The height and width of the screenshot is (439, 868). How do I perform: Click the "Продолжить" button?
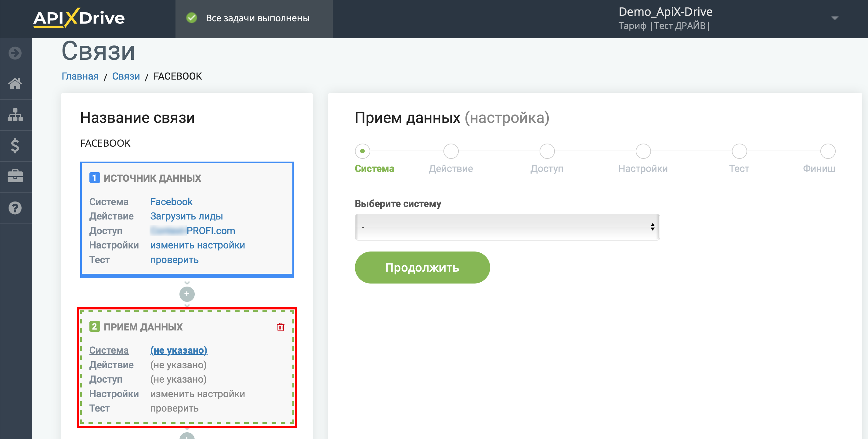click(422, 268)
